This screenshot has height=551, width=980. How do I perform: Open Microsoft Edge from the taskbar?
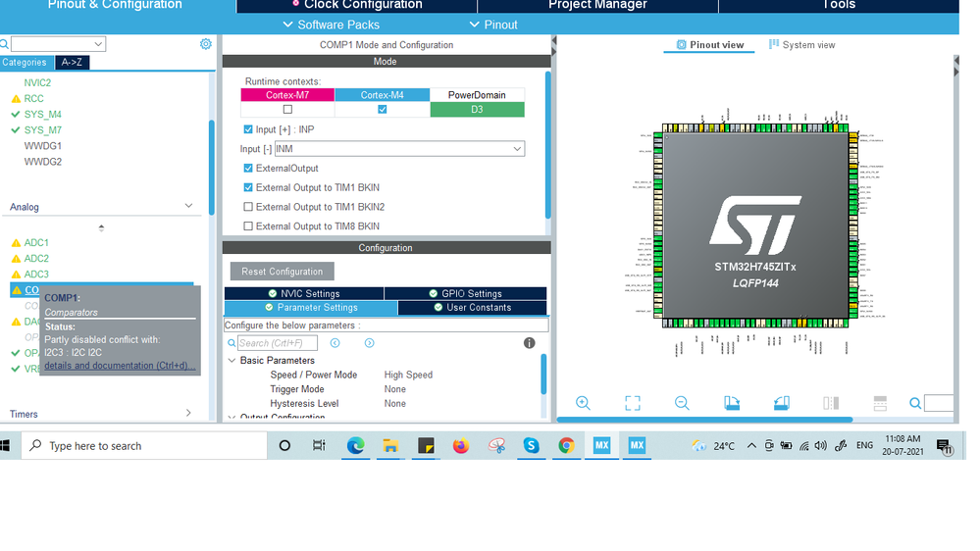(356, 445)
